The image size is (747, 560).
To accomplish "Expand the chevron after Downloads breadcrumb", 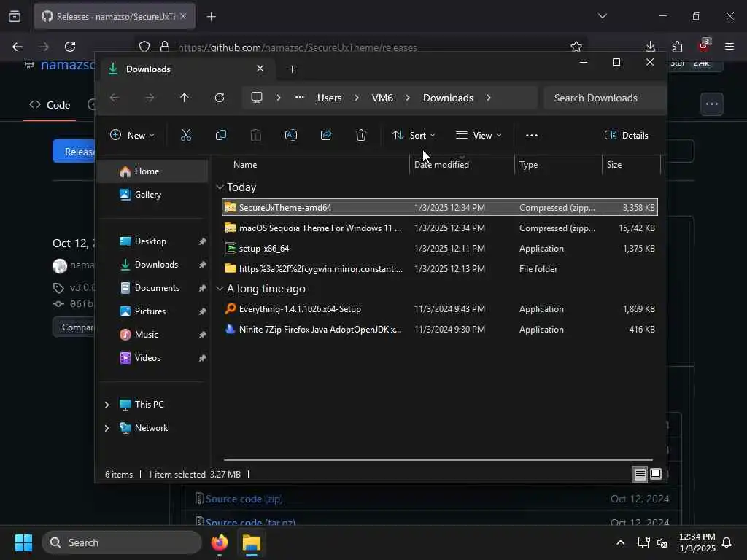I will [489, 98].
